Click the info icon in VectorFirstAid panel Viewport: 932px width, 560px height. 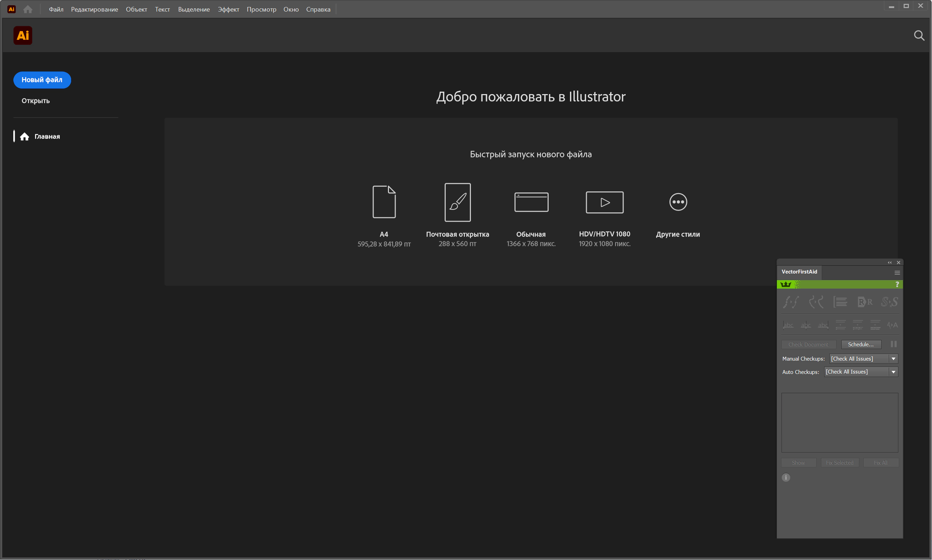(786, 478)
